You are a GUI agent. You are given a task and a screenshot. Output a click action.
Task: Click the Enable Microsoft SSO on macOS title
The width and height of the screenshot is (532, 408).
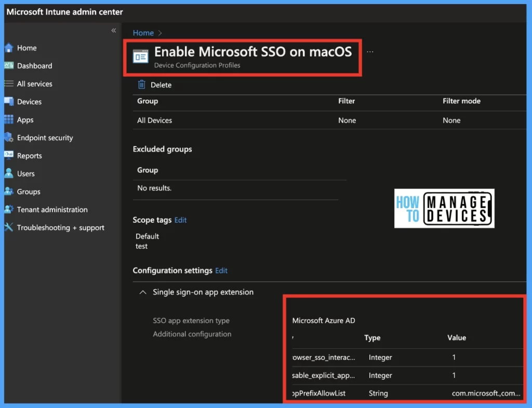(x=253, y=52)
